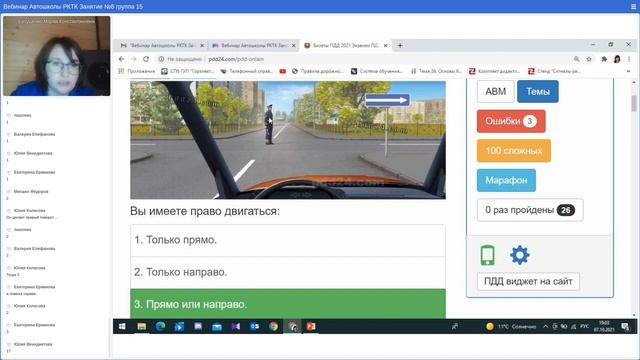Choose answer 2. Только направо
The height and width of the screenshot is (360, 640).
[x=288, y=272]
